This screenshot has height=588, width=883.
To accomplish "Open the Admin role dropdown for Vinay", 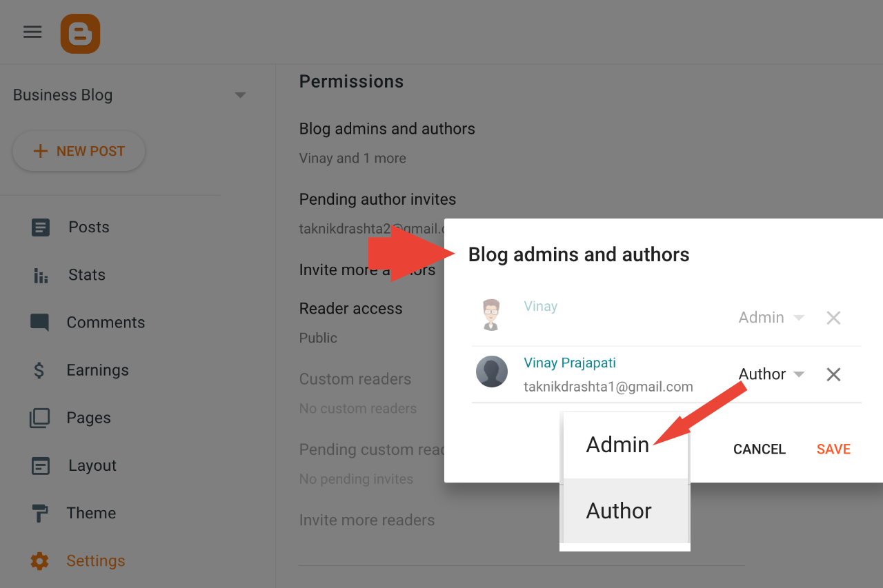I will [771, 318].
